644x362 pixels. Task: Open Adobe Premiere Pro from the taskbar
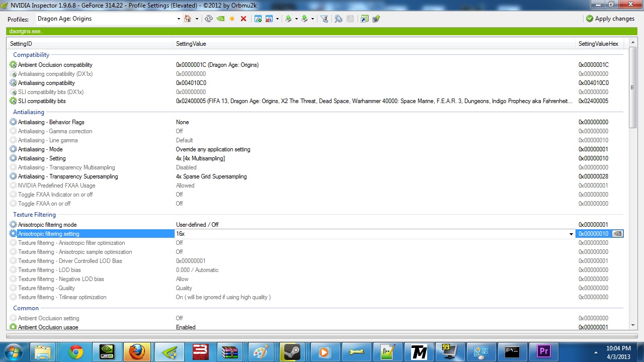(543, 352)
